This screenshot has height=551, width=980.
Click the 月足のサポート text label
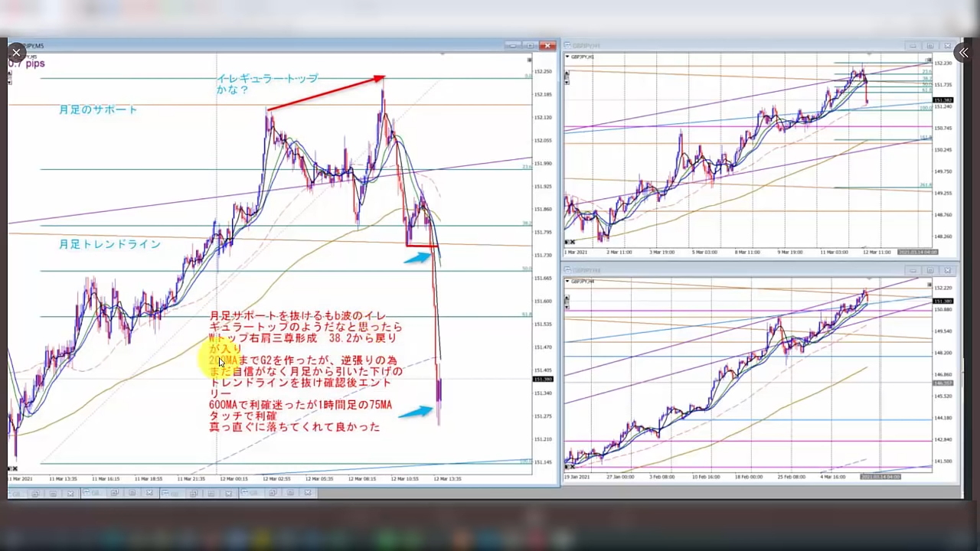pos(98,109)
